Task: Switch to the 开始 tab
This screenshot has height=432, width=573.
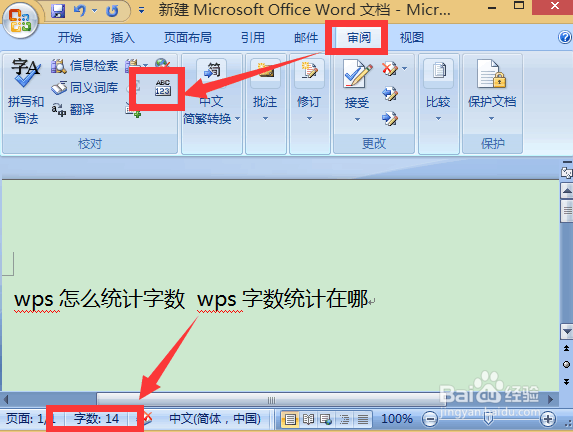Action: coord(70,37)
